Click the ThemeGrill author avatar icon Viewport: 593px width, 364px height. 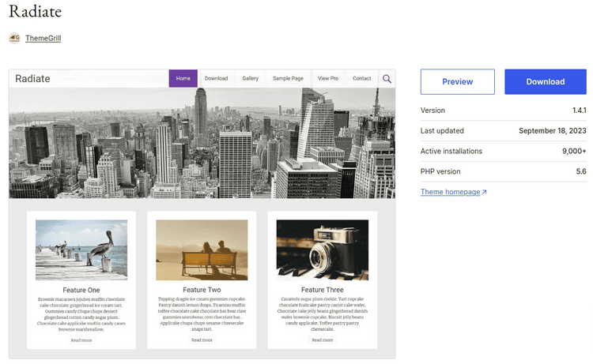click(x=14, y=38)
